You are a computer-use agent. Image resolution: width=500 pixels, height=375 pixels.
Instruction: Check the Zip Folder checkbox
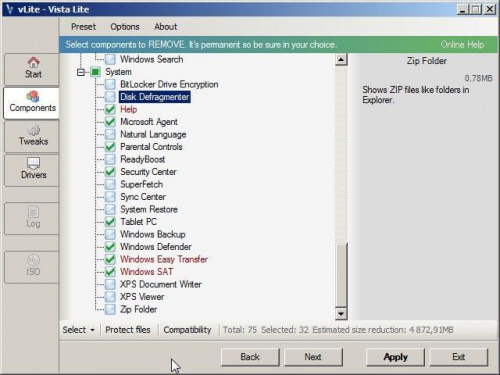[x=110, y=309]
